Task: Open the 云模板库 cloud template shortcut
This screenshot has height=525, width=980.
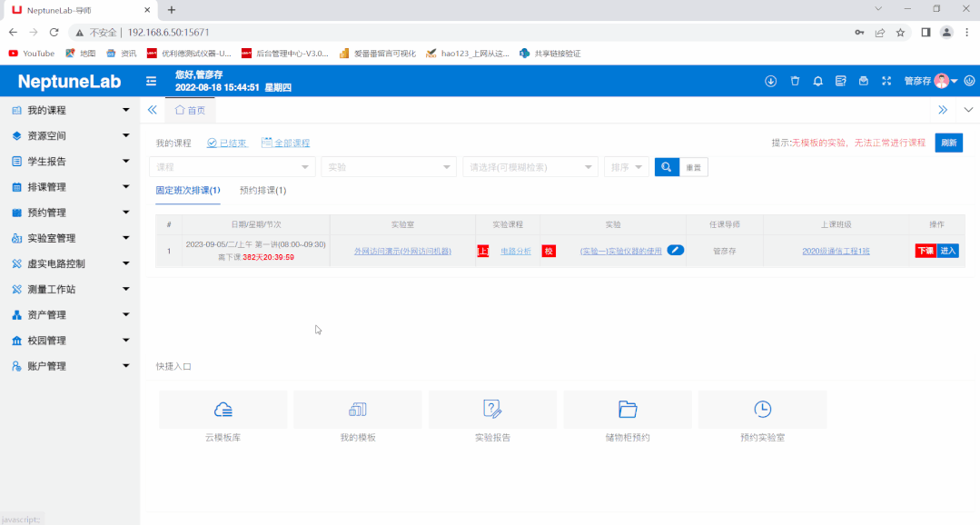Action: (x=223, y=418)
